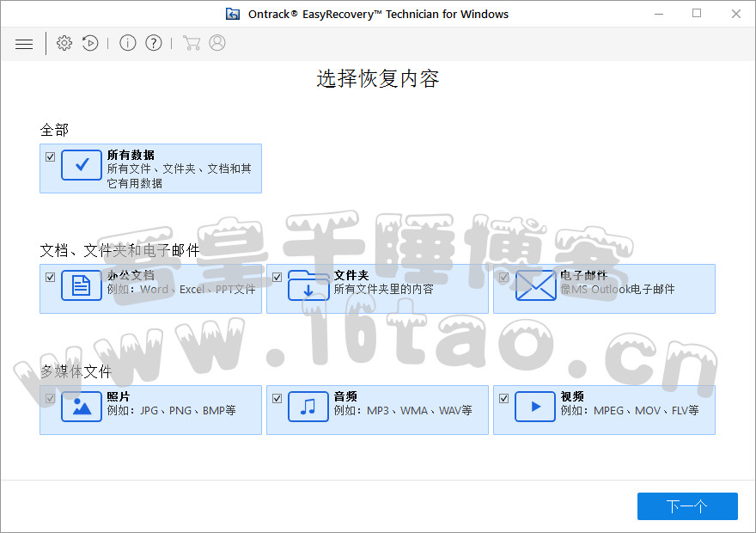Image resolution: width=756 pixels, height=533 pixels.
Task: Open the settings gear icon
Action: [64, 43]
